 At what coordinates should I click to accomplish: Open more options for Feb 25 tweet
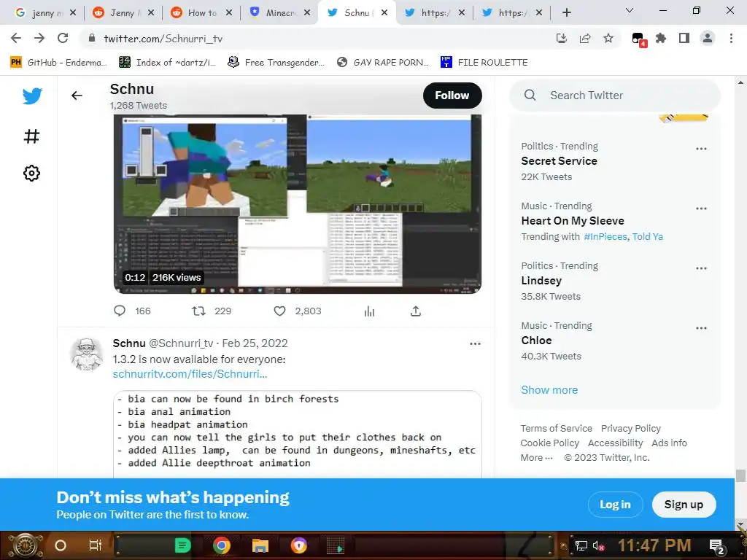point(475,344)
